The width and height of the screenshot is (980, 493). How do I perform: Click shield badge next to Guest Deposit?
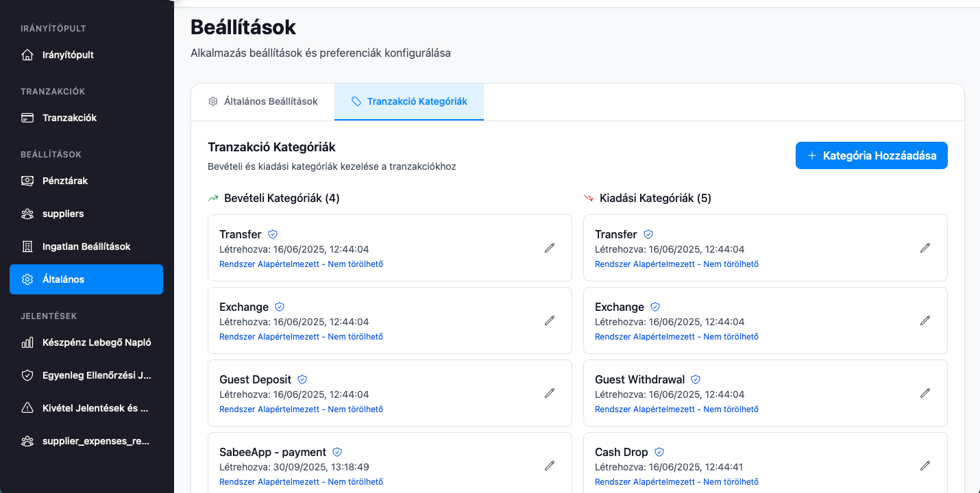click(x=302, y=379)
